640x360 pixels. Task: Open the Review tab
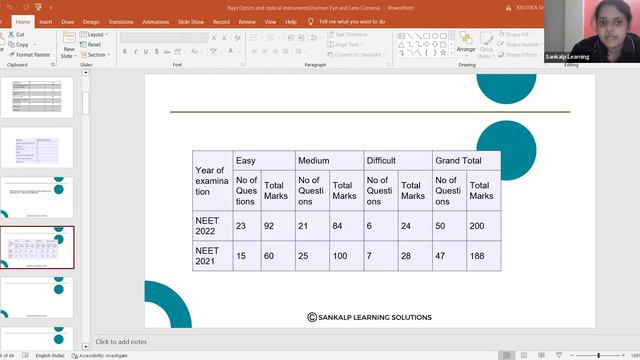point(247,22)
